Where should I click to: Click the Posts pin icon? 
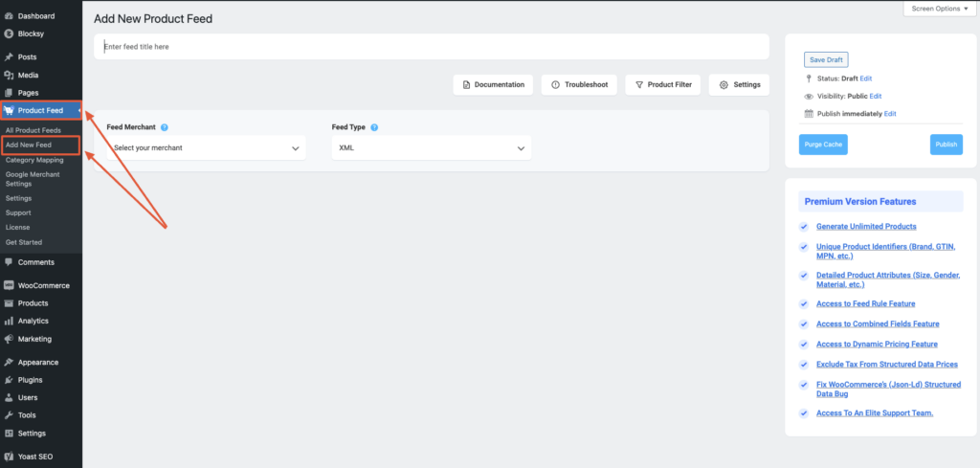pos(9,56)
